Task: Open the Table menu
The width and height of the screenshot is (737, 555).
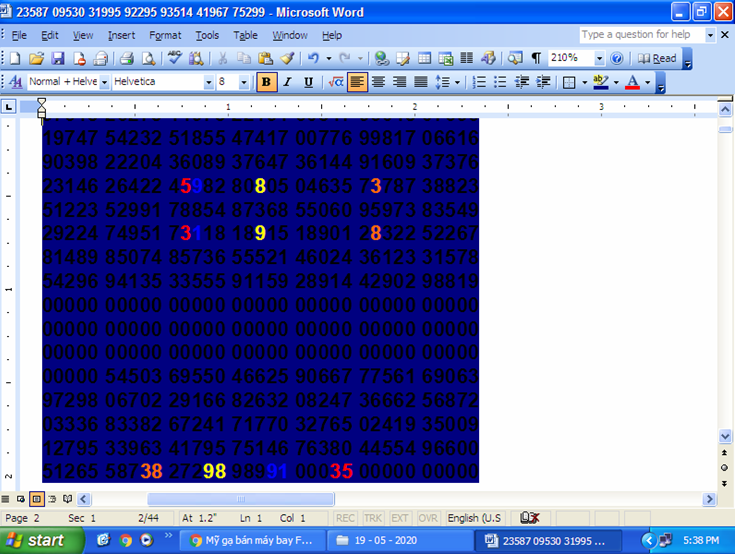Action: click(x=245, y=35)
